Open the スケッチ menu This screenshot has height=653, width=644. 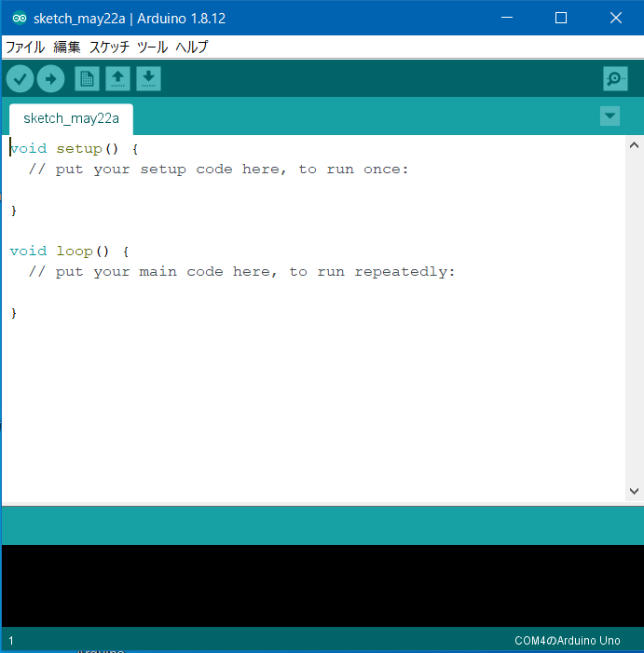[109, 48]
